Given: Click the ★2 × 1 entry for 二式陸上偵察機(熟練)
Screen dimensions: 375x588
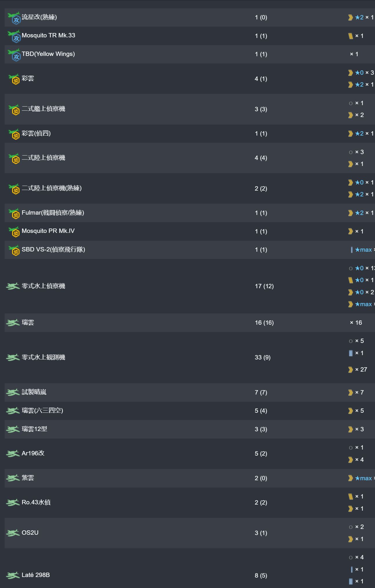Looking at the screenshot, I should pos(361,194).
